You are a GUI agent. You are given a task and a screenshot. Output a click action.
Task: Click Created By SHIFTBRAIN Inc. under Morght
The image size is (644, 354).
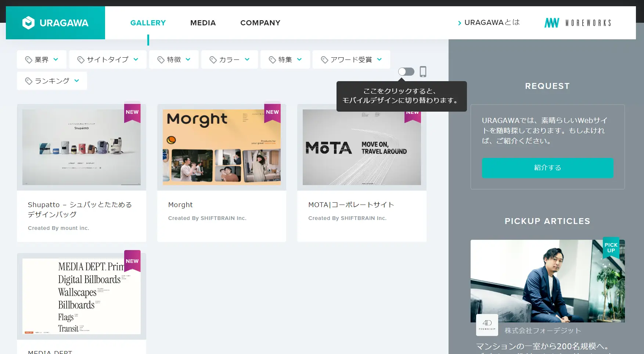click(x=207, y=218)
